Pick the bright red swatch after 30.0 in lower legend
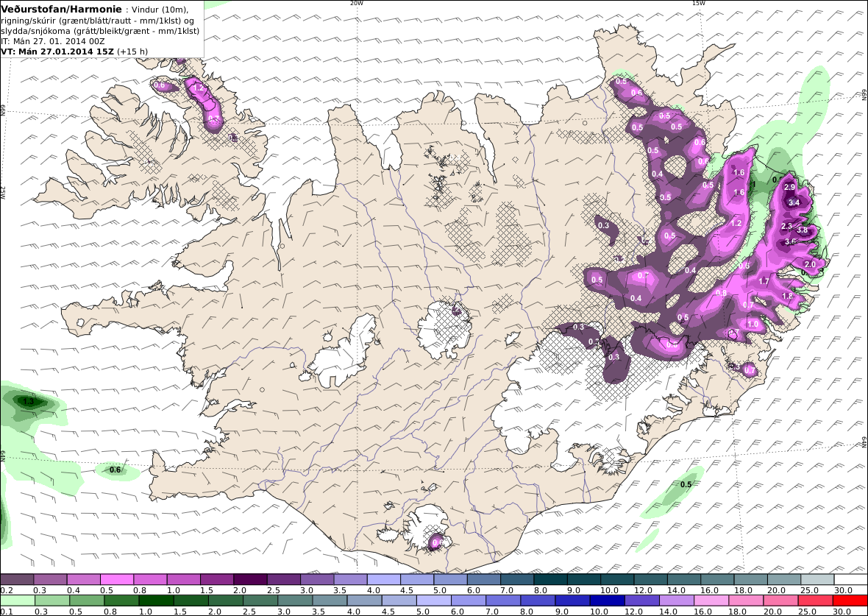The height and width of the screenshot is (616, 868). coord(850,601)
